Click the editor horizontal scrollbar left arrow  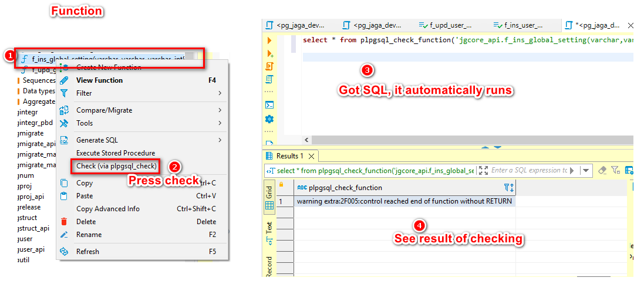pos(306,140)
